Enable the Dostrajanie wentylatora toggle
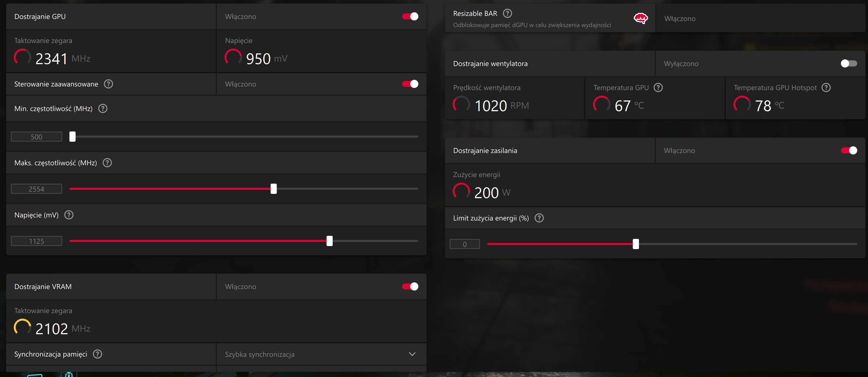 (x=849, y=64)
